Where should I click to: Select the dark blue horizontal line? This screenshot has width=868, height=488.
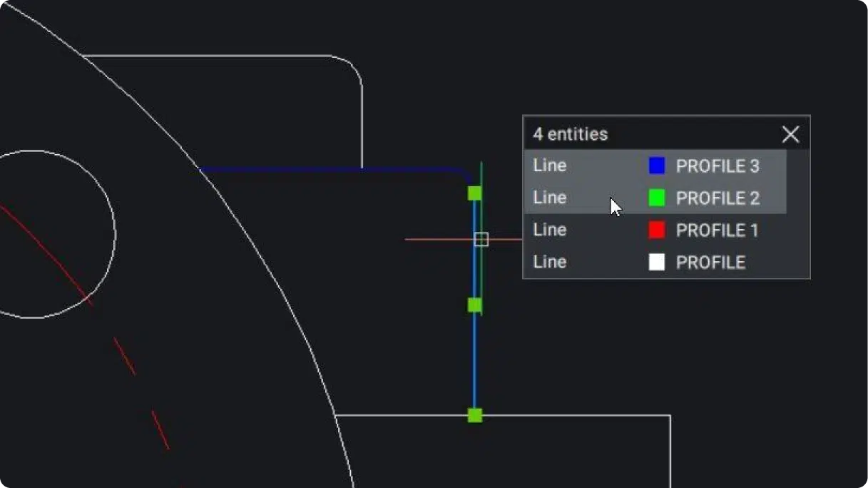coord(321,170)
